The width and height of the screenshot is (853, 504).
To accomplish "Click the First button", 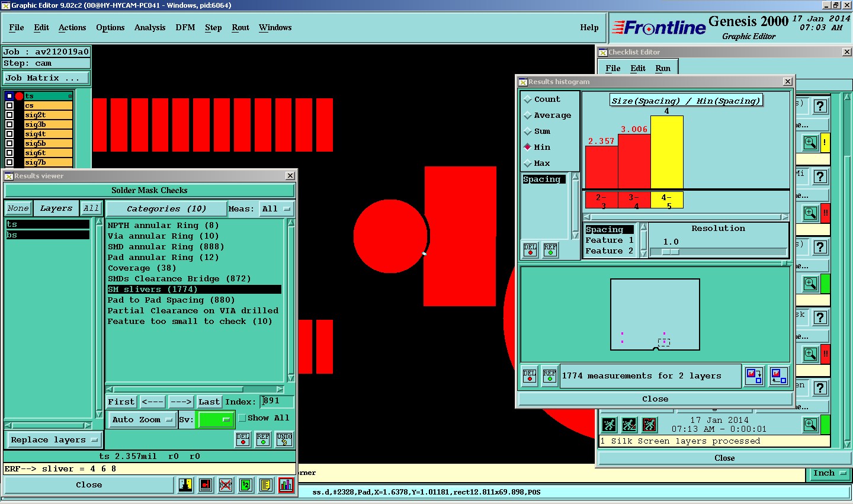I will point(121,402).
